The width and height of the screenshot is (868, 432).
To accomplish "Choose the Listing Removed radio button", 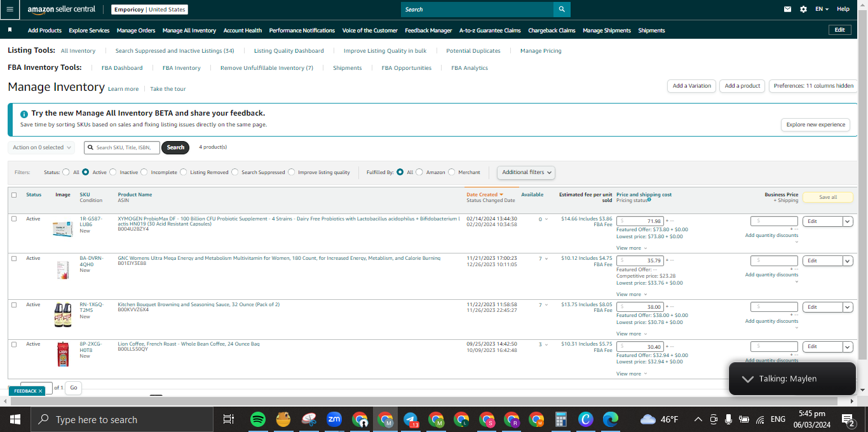I will pos(184,172).
